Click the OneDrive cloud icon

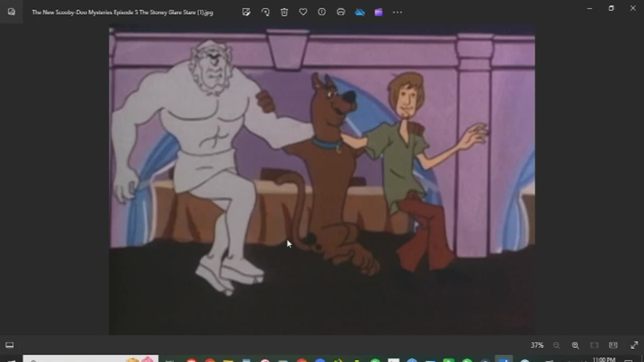[360, 12]
